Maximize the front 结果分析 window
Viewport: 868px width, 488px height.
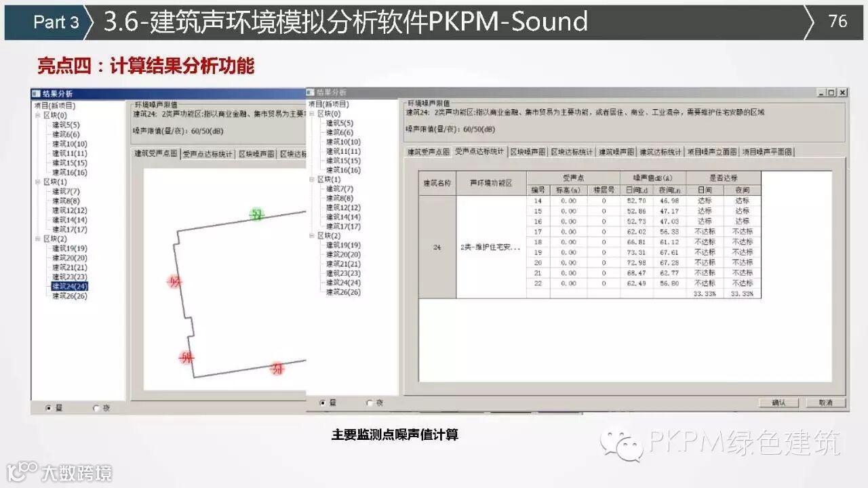click(x=831, y=92)
